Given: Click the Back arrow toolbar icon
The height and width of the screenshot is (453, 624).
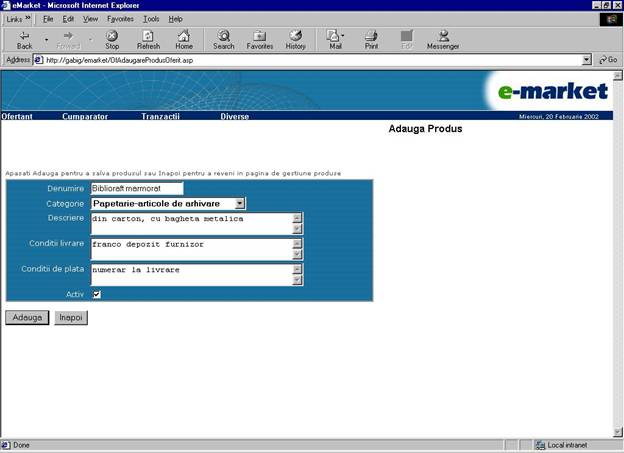Looking at the screenshot, I should click(x=24, y=36).
